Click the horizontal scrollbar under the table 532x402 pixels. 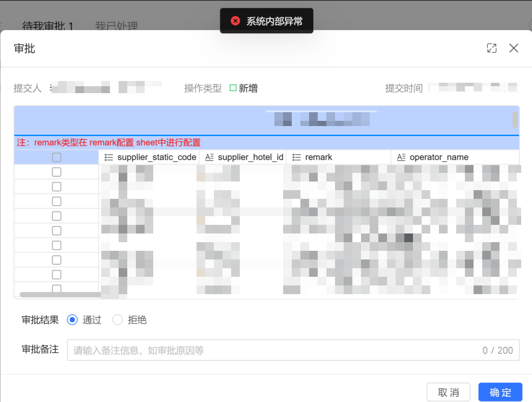pos(60,295)
